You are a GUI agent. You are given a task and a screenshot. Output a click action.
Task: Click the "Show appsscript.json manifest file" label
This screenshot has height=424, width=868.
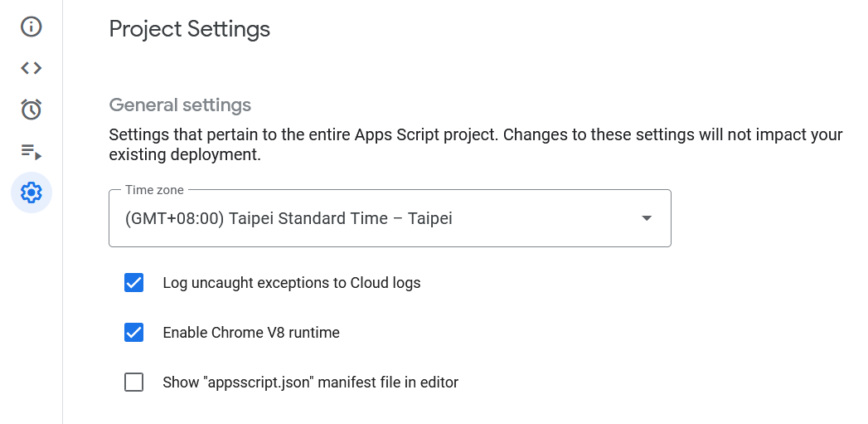310,383
